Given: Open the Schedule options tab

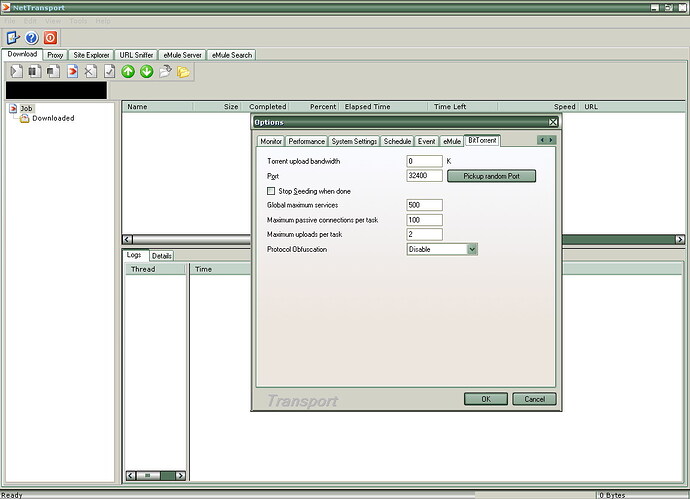Looking at the screenshot, I should point(397,141).
